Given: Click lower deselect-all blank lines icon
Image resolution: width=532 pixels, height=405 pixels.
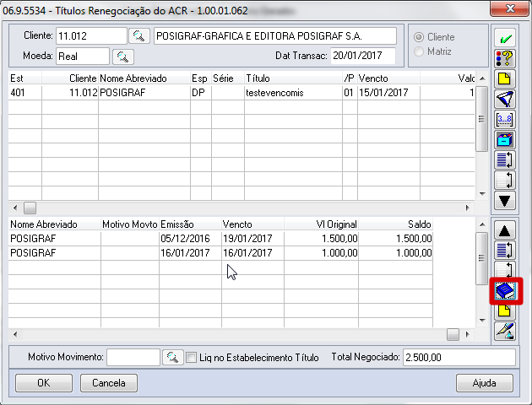Looking at the screenshot, I should [505, 269].
